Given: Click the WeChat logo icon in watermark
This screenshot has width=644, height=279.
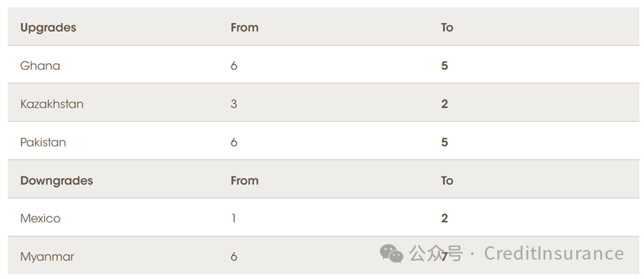Looking at the screenshot, I should click(x=392, y=254).
